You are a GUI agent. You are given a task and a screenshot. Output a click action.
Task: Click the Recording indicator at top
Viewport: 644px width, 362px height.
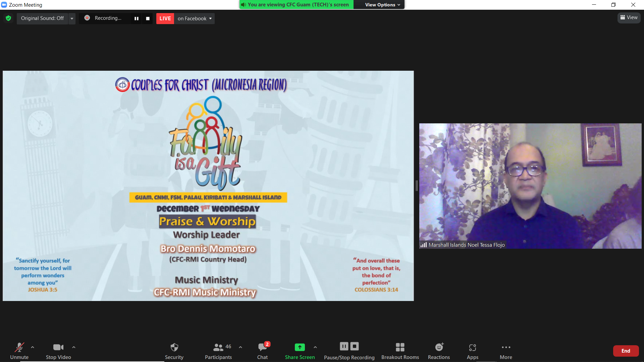(x=104, y=18)
